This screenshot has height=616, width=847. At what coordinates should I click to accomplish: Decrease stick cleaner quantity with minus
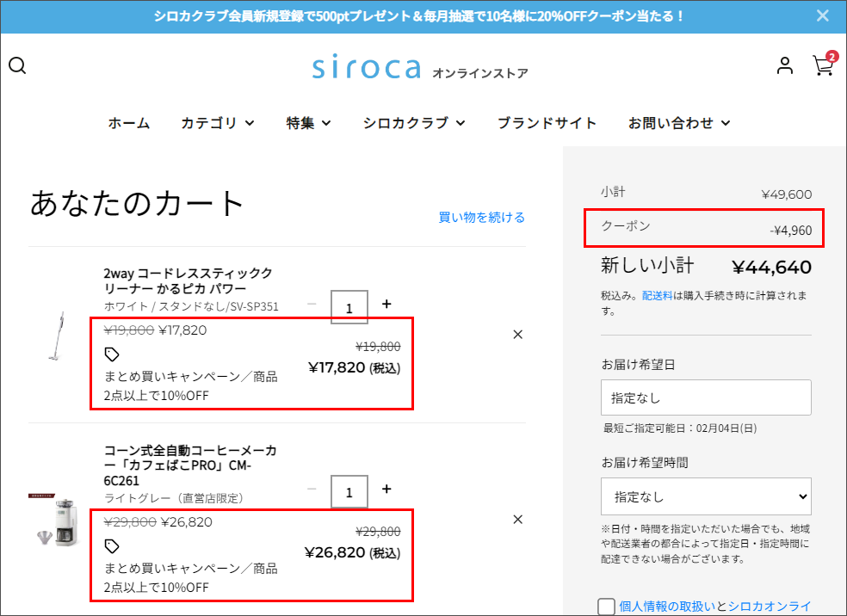click(312, 304)
